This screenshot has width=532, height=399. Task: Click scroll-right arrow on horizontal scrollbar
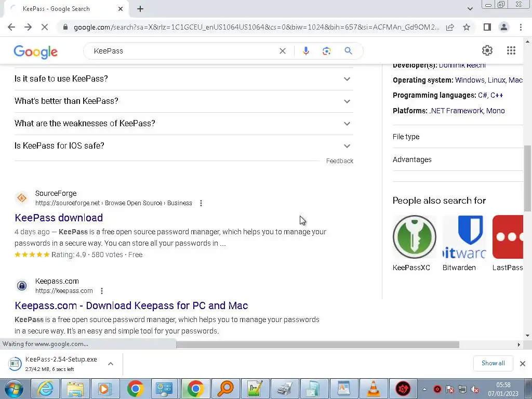518,345
